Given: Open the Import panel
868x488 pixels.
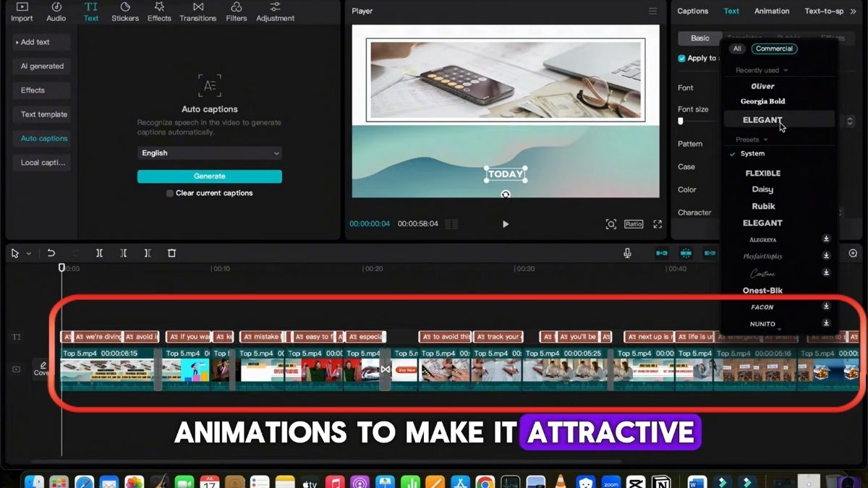Looking at the screenshot, I should click(x=21, y=12).
